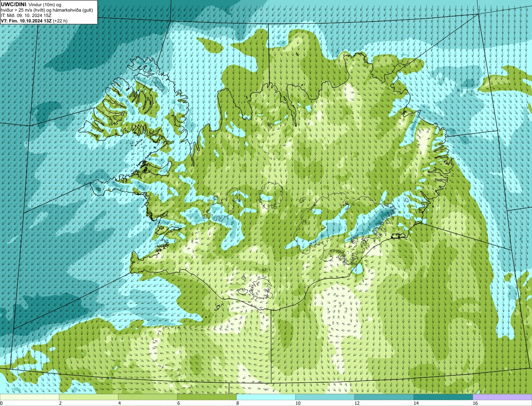Viewport: 532px width, 406px height.
Task: Click the purple above-16 m/s legend swatch
Action: click(x=502, y=397)
